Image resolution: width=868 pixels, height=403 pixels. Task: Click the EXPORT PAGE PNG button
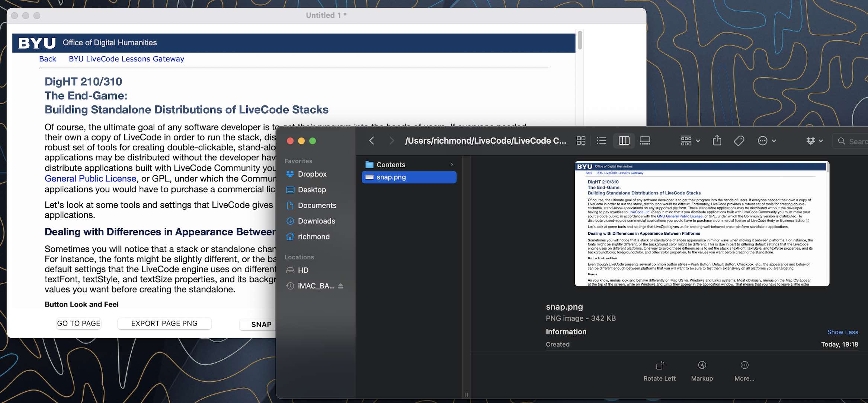tap(164, 323)
